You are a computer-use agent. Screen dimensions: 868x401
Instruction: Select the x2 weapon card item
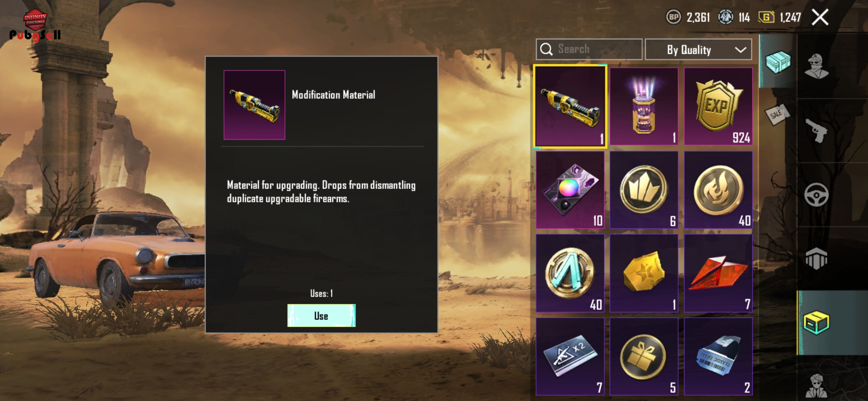(x=570, y=356)
